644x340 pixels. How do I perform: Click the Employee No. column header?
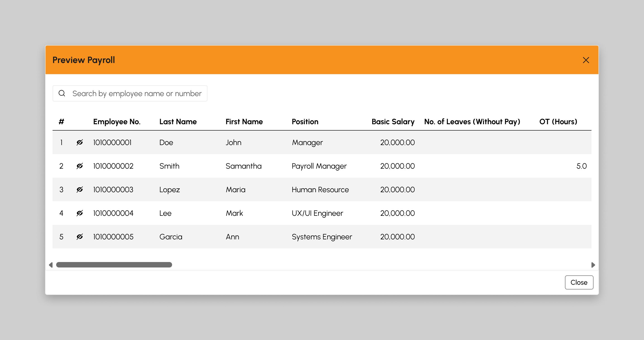pyautogui.click(x=117, y=121)
